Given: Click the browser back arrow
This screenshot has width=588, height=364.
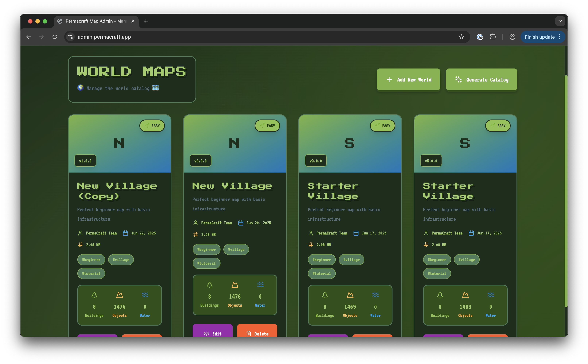Looking at the screenshot, I should click(28, 37).
